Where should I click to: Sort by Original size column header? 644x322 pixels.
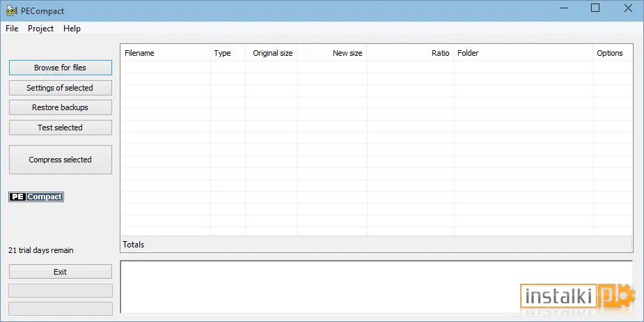[272, 53]
